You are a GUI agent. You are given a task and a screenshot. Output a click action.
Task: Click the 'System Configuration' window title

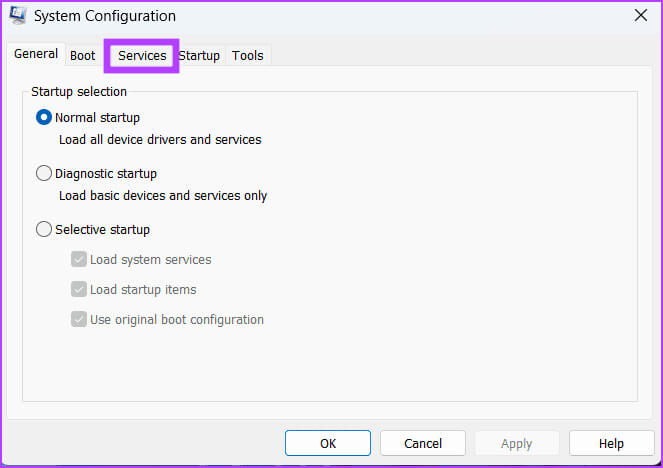(x=105, y=16)
